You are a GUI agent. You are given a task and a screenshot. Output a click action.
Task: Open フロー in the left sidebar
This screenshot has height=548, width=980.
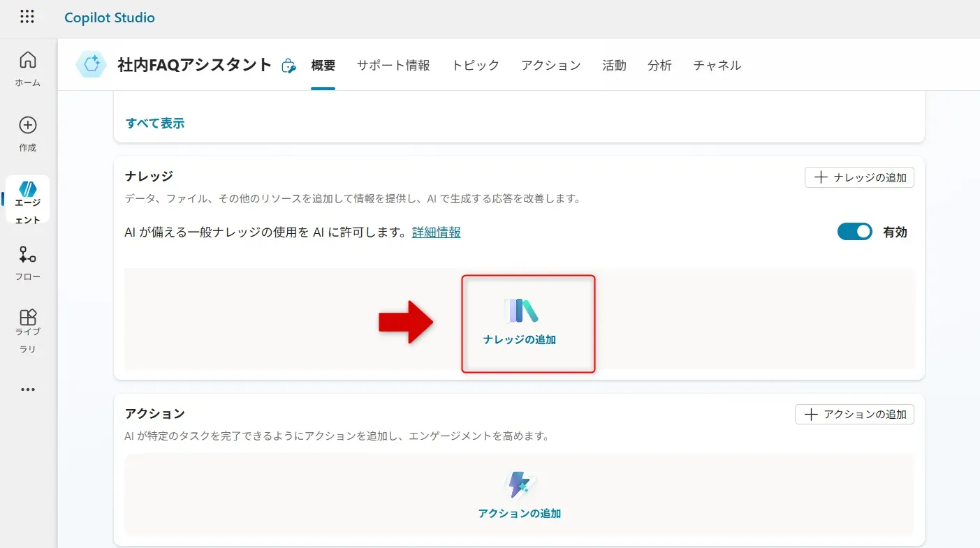point(28,263)
